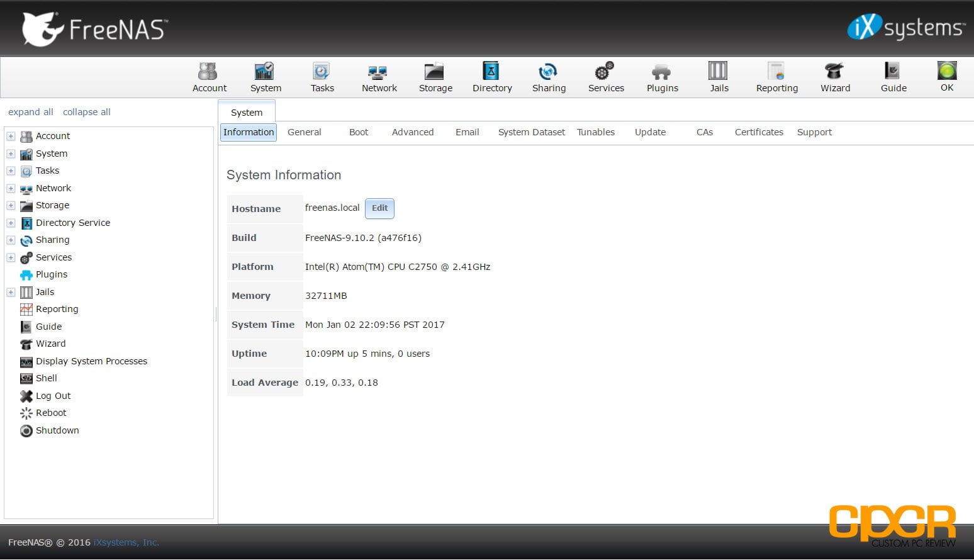This screenshot has width=974, height=560.
Task: Open Reporting in the sidebar tree
Action: coord(57,309)
